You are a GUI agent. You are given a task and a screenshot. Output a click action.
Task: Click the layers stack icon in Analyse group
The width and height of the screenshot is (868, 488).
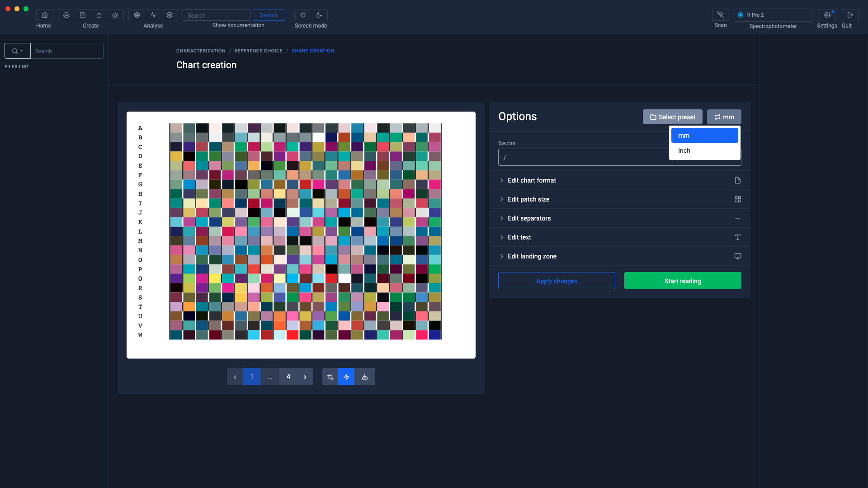coord(170,15)
